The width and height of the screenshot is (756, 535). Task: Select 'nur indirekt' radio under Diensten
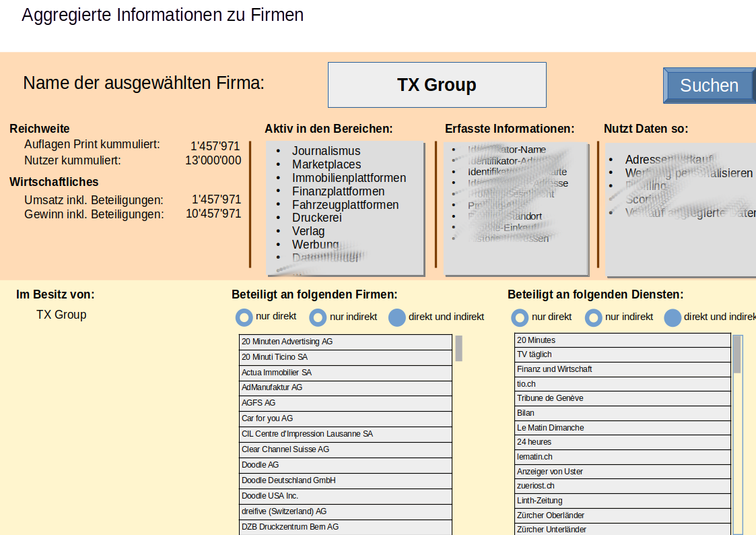[x=593, y=317]
